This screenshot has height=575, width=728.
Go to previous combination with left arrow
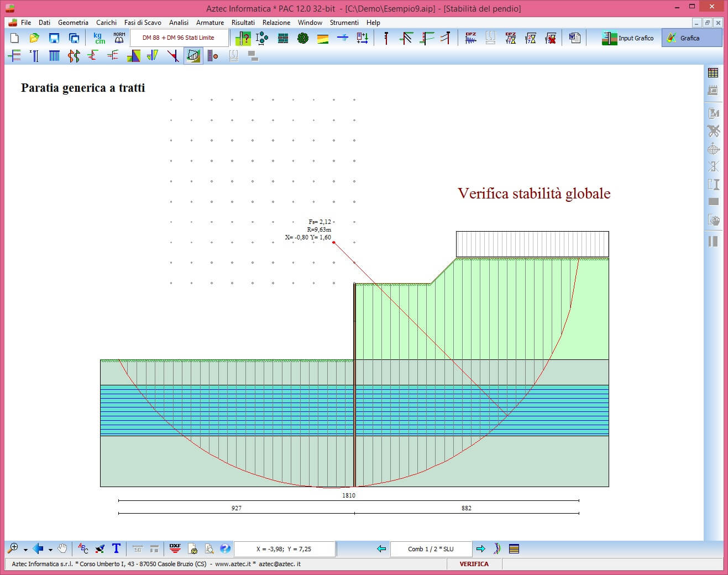tap(381, 548)
